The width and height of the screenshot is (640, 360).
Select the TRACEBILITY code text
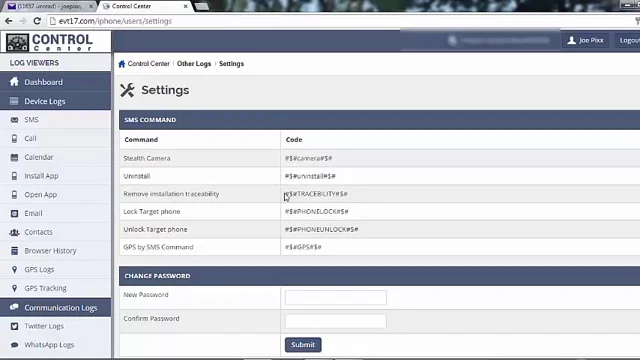coord(316,194)
